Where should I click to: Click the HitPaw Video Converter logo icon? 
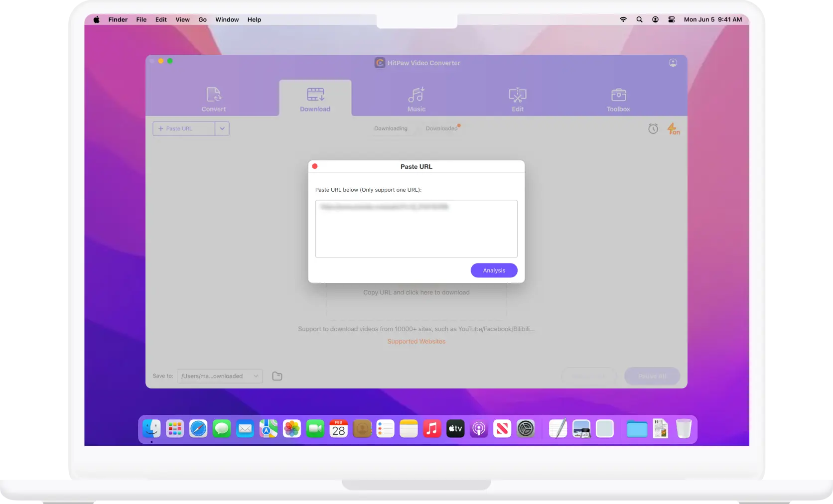coord(380,63)
